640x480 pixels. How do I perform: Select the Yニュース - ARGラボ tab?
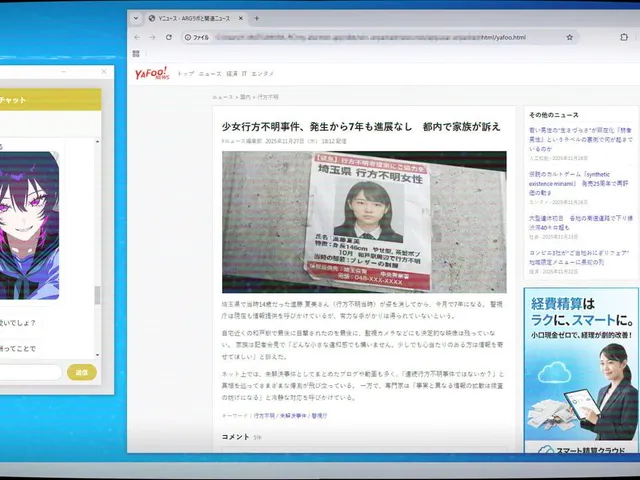coord(196,18)
